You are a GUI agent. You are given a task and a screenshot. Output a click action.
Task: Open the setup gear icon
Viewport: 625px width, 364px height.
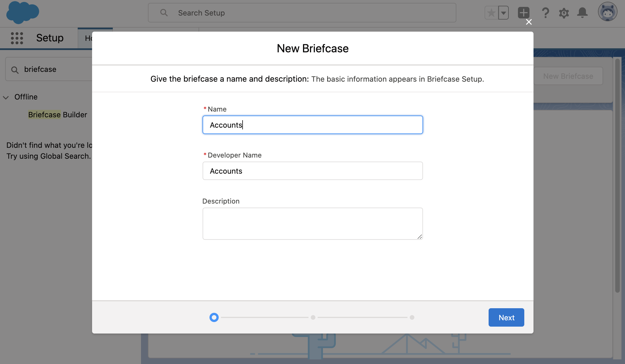563,13
